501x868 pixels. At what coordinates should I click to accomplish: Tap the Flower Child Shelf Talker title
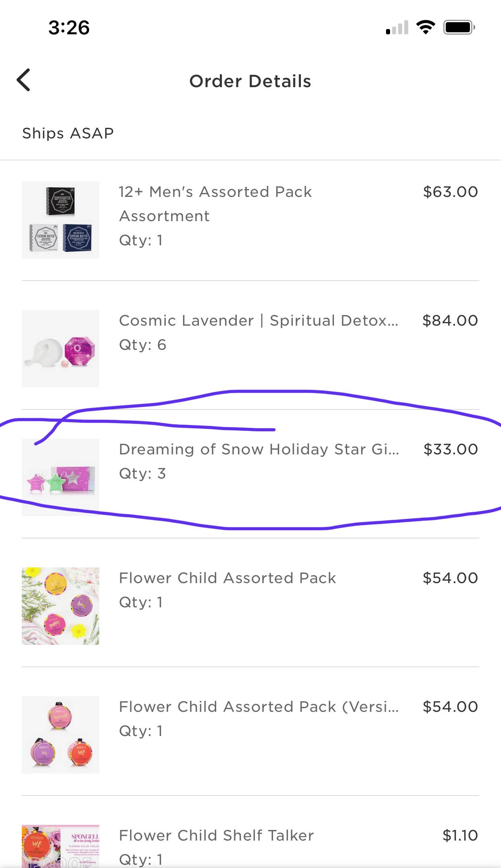tap(216, 836)
